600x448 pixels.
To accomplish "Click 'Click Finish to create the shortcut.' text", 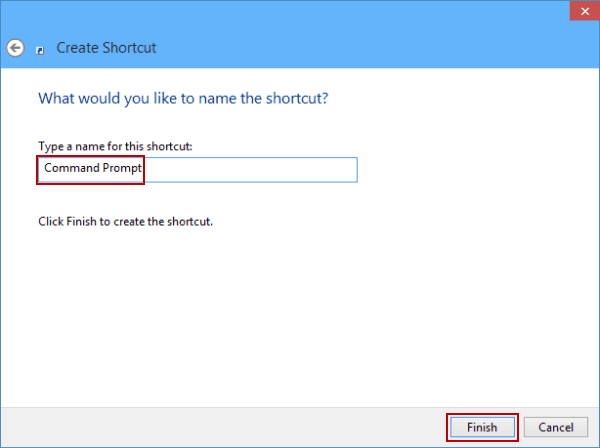I will click(126, 222).
